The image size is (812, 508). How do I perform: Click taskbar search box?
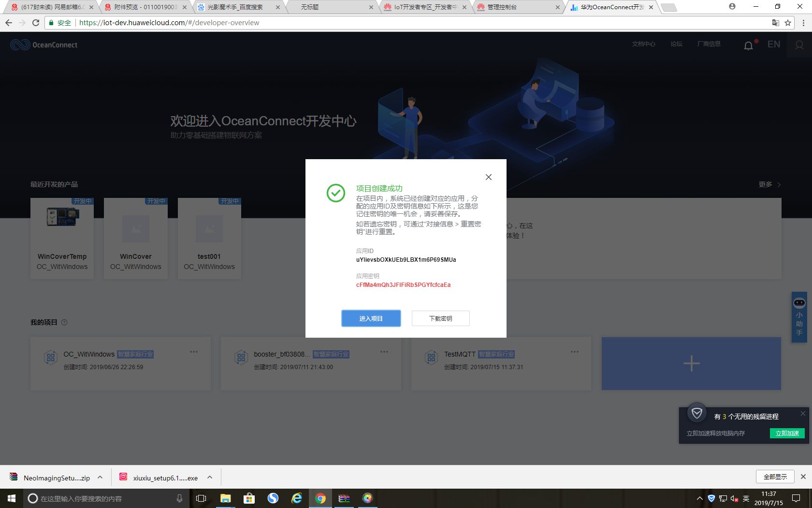coord(106,498)
